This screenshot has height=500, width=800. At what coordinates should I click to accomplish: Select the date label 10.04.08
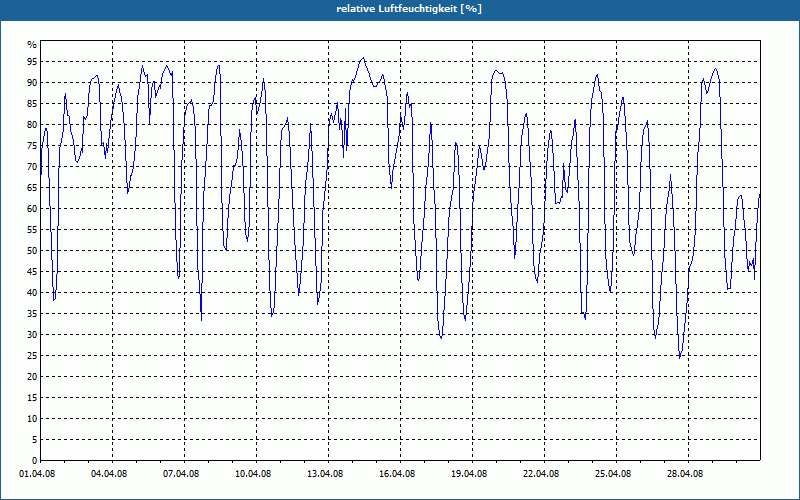(x=253, y=474)
